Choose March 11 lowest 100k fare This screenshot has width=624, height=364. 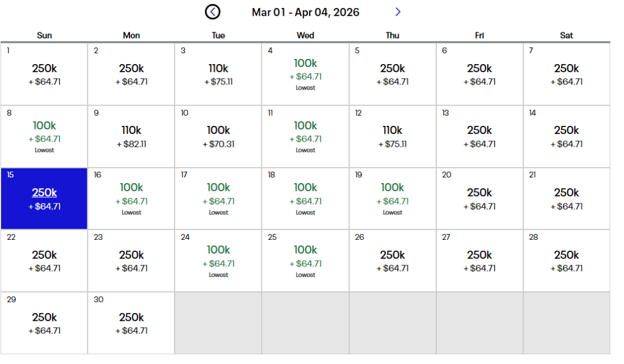click(306, 136)
